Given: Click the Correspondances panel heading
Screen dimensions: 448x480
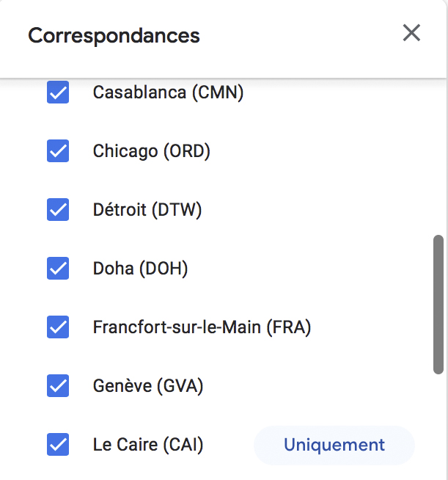Looking at the screenshot, I should point(114,35).
